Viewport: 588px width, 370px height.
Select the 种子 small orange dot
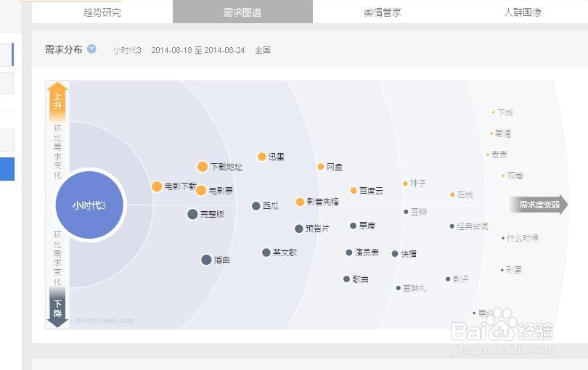pyautogui.click(x=405, y=184)
